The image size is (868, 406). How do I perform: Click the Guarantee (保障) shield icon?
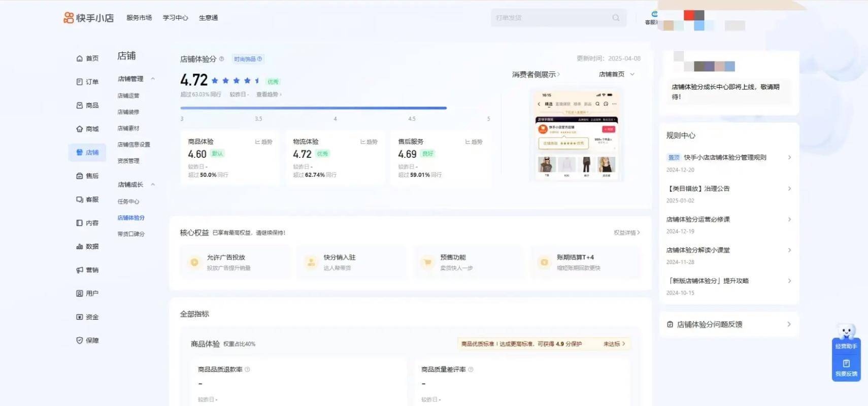click(x=79, y=341)
